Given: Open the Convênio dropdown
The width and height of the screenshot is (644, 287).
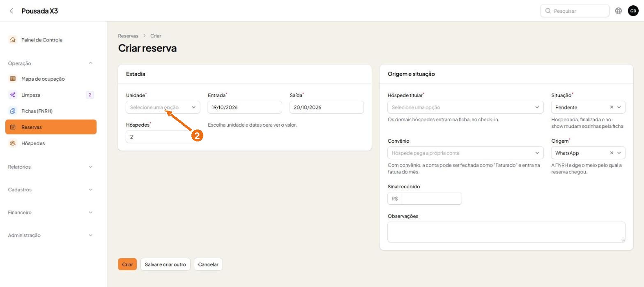Looking at the screenshot, I should pos(465,153).
